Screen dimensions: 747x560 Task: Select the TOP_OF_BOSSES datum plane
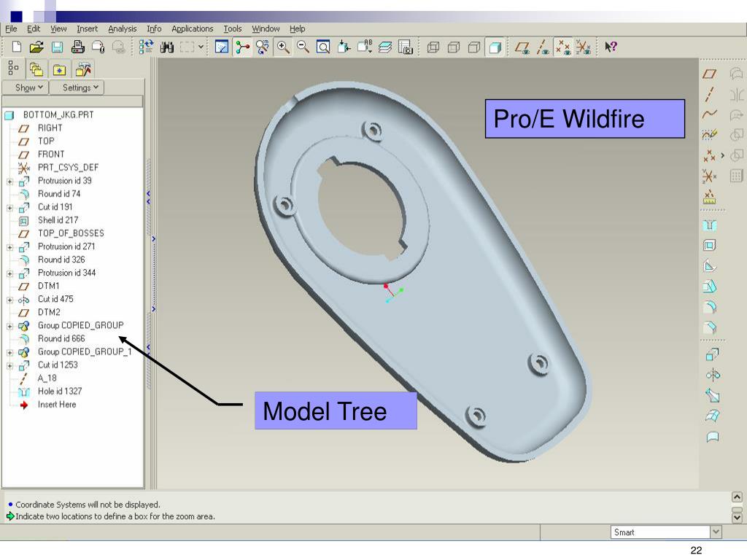71,233
